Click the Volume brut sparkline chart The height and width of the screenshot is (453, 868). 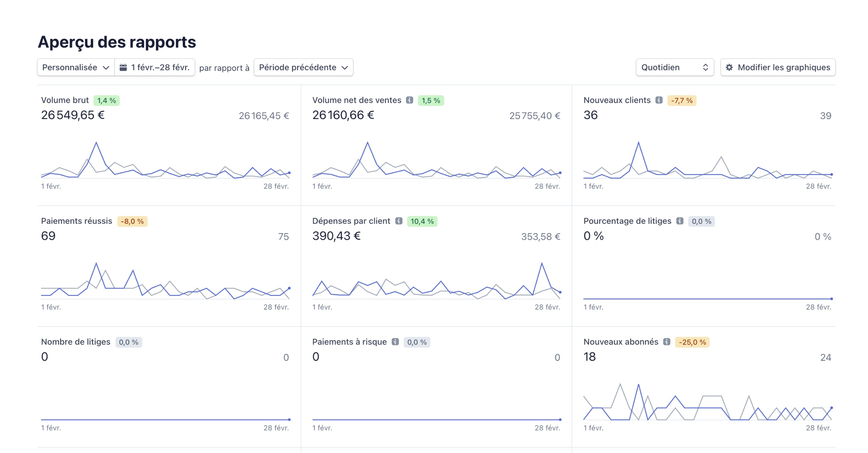[165, 161]
